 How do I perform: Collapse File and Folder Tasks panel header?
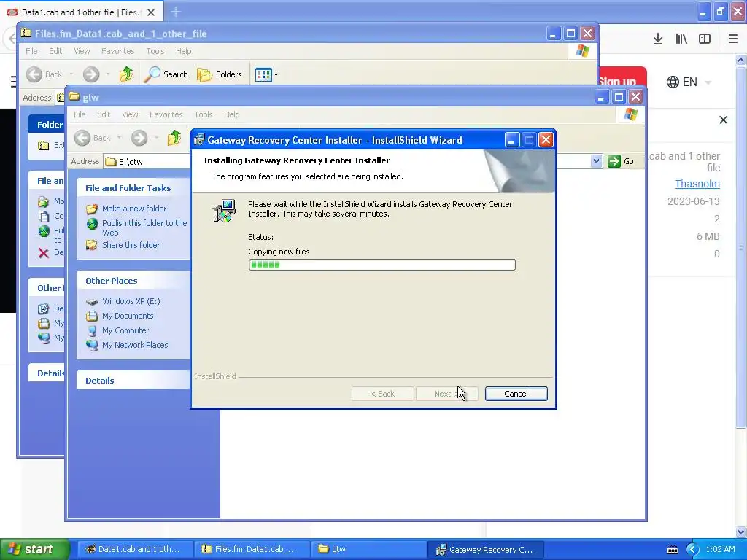(x=133, y=188)
